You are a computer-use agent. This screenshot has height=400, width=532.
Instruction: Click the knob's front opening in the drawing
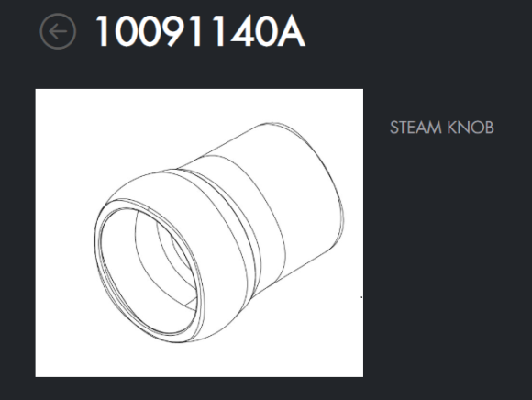(150, 272)
